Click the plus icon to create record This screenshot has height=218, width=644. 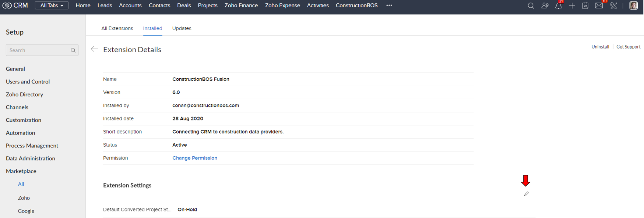(572, 6)
